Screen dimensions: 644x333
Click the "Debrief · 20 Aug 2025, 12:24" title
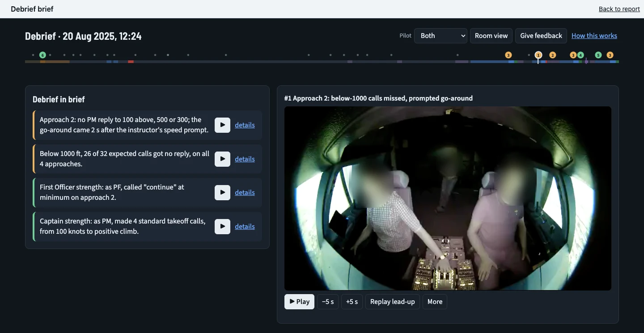[83, 36]
